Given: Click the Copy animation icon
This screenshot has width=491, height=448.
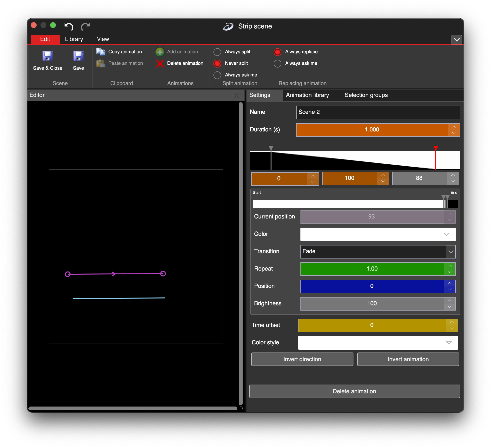Looking at the screenshot, I should point(101,52).
